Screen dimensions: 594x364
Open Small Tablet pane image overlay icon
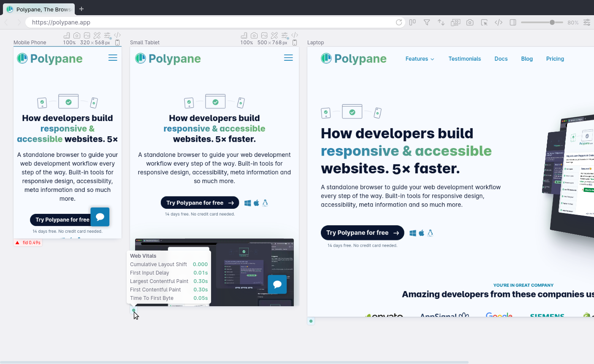point(264,35)
